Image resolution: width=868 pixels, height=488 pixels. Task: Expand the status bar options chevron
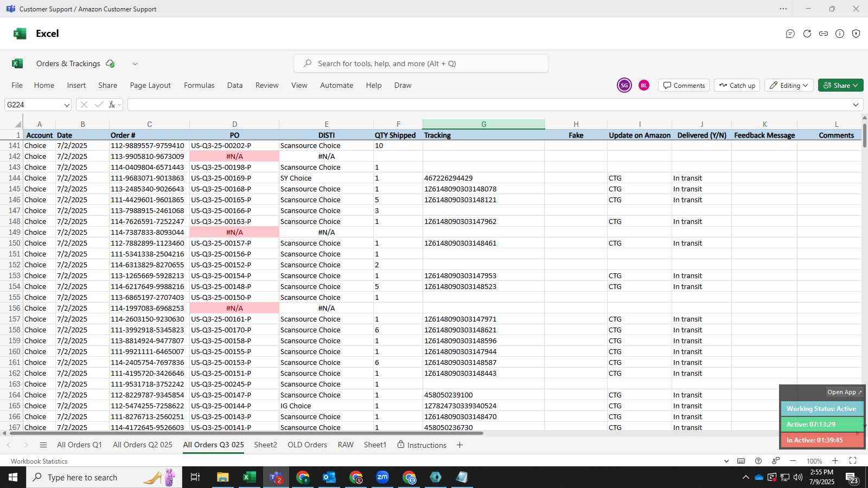726,461
